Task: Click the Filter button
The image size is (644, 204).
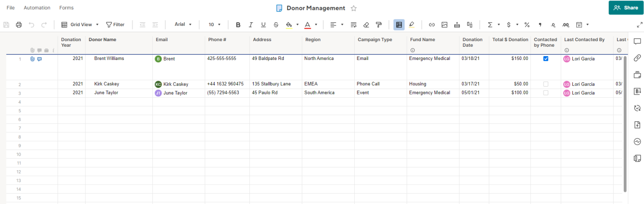Action: click(115, 25)
